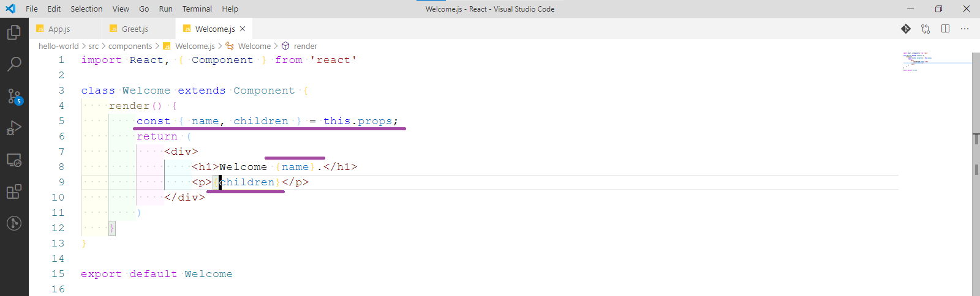Click line number 1 in gutter
This screenshot has height=296, width=980.
click(x=61, y=60)
